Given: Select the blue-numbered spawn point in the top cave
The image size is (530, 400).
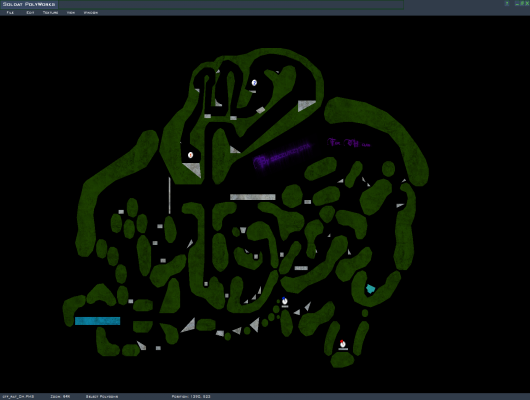Looking at the screenshot, I should 254,83.
